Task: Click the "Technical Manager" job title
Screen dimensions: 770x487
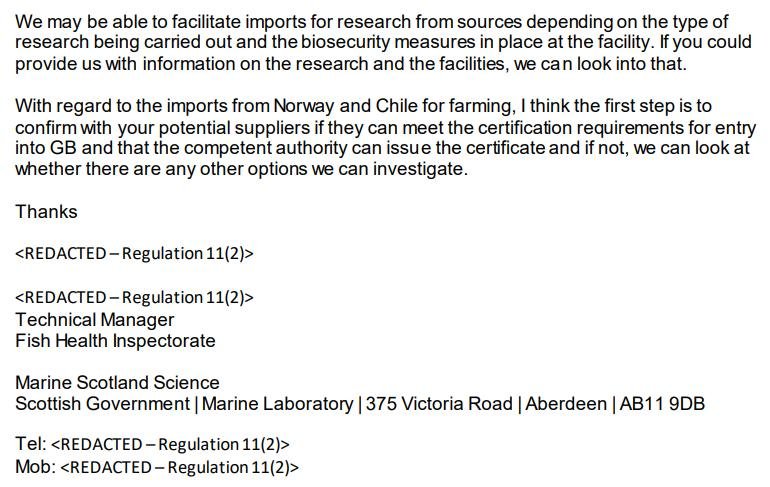Action: click(x=95, y=320)
